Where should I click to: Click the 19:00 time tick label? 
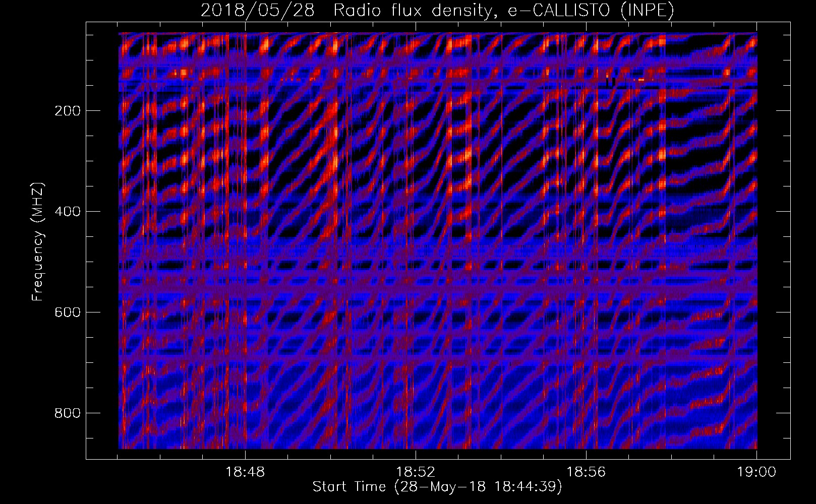tap(756, 472)
